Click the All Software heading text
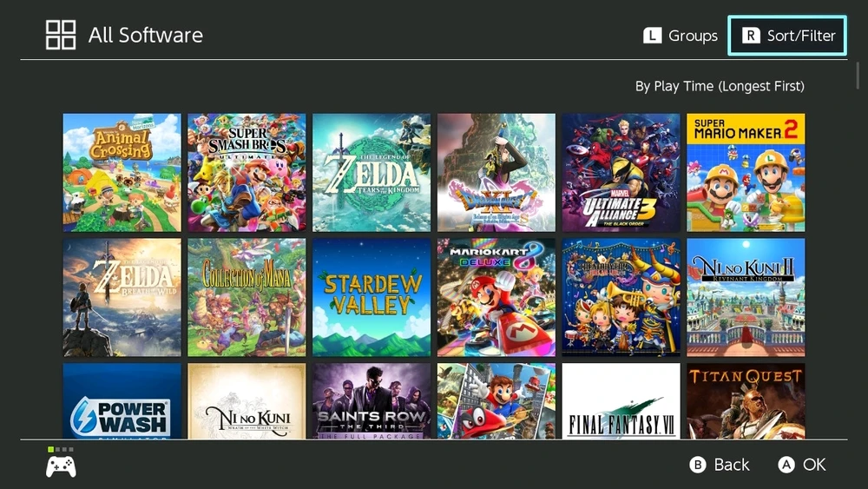Image resolution: width=868 pixels, height=489 pixels. pyautogui.click(x=146, y=35)
